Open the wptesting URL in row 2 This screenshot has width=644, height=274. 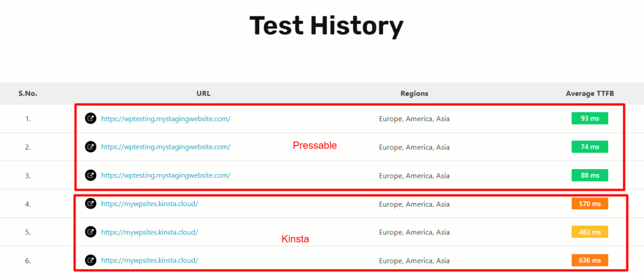165,146
